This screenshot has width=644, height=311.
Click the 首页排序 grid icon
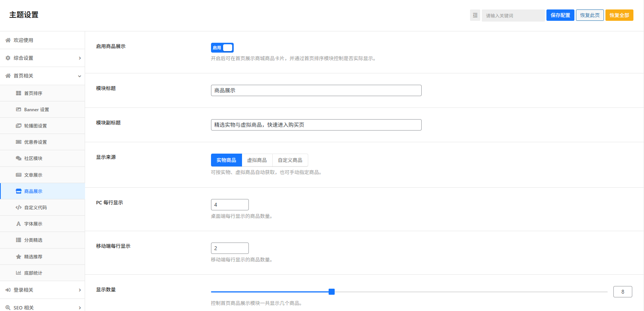click(19, 93)
